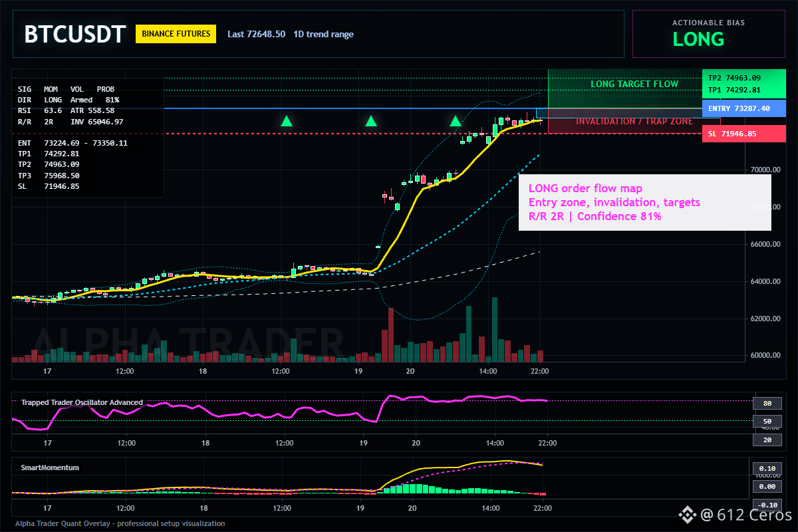This screenshot has height=532, width=798.
Task: Click the Last 72648.50 price readout
Action: pos(256,34)
